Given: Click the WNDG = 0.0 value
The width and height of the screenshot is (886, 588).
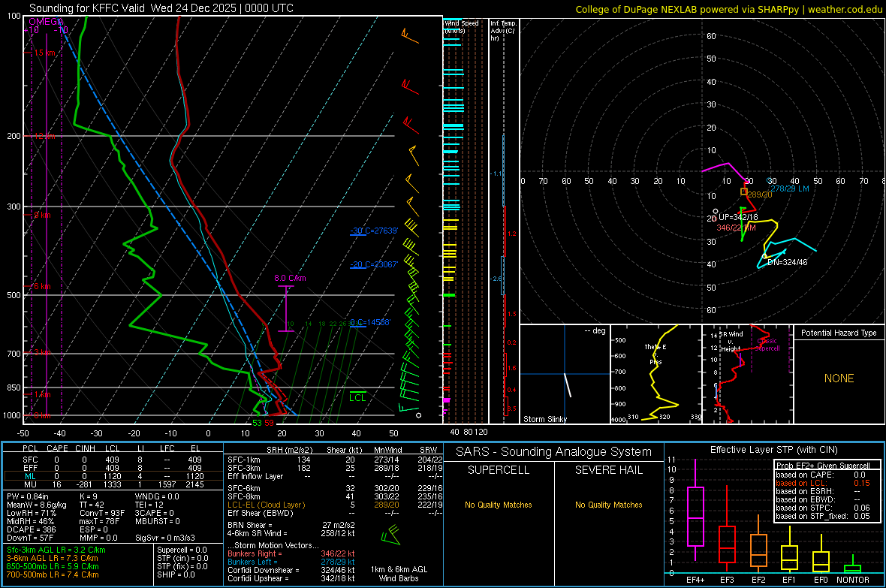Looking at the screenshot, I should [x=157, y=496].
